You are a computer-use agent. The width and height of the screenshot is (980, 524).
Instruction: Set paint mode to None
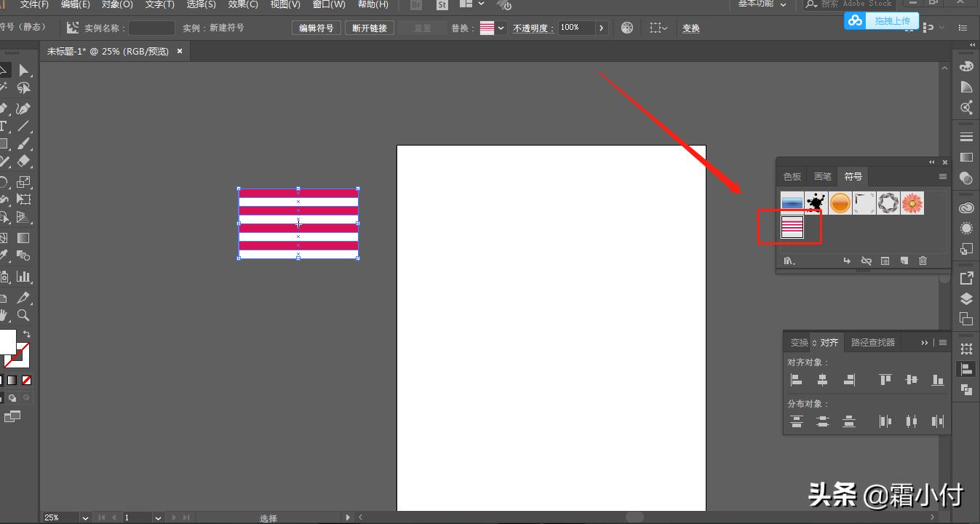coord(26,380)
